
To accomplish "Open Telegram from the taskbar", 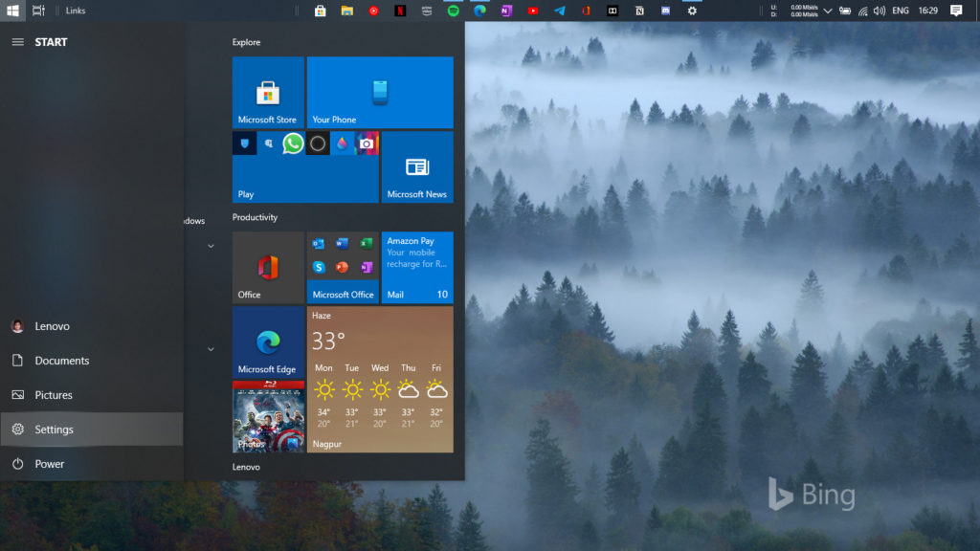I will coord(559,11).
